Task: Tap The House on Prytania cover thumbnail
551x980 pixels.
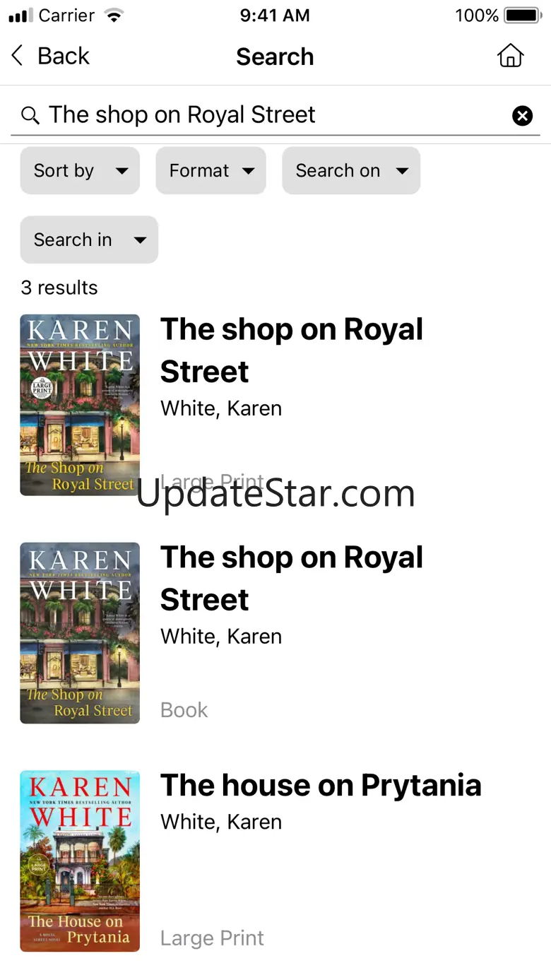Action: tap(80, 861)
